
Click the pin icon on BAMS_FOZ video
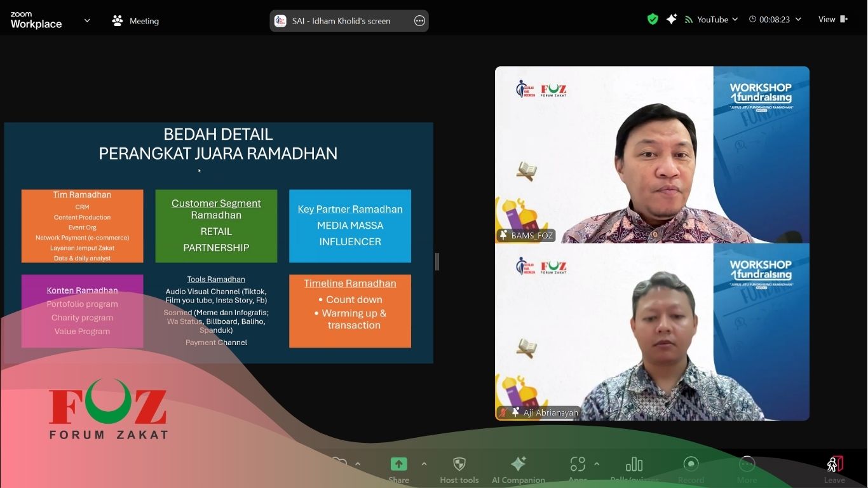click(x=503, y=235)
